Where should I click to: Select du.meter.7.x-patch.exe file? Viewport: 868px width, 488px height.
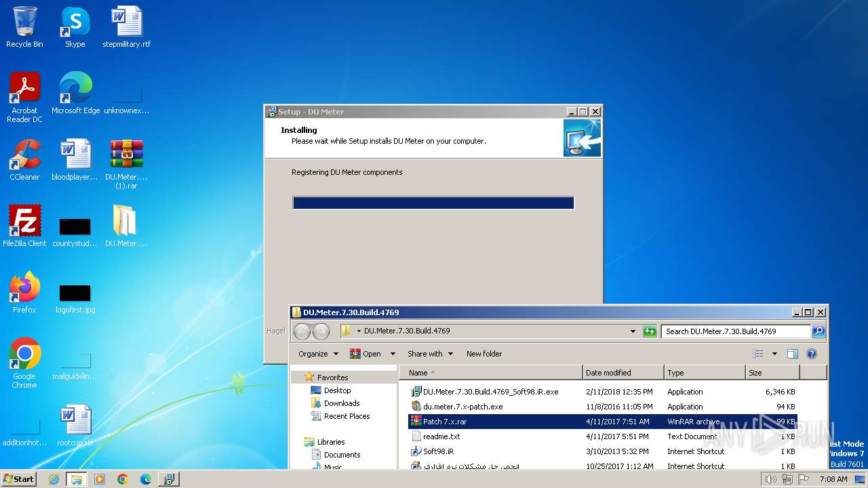(x=603, y=407)
